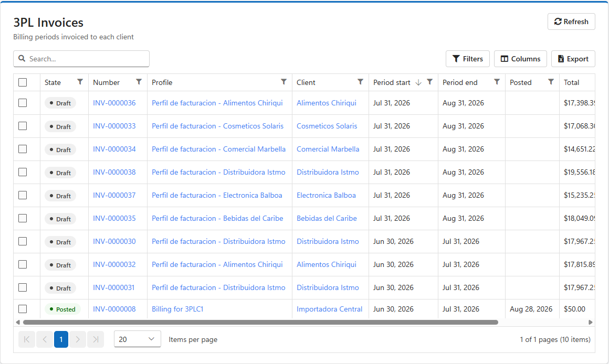Open the State column filter icon
This screenshot has height=364, width=609.
pyautogui.click(x=80, y=82)
